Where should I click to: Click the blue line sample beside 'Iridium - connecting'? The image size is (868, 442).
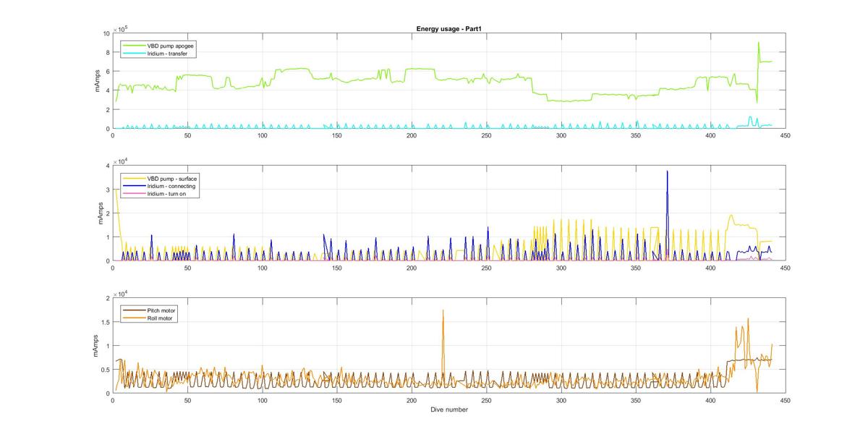tap(134, 186)
